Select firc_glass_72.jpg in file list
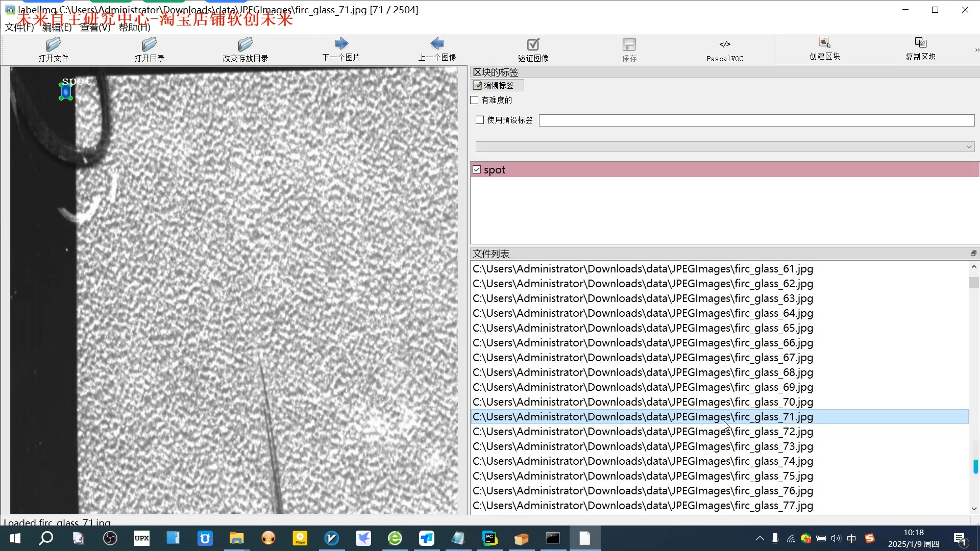This screenshot has width=980, height=551. pyautogui.click(x=642, y=432)
